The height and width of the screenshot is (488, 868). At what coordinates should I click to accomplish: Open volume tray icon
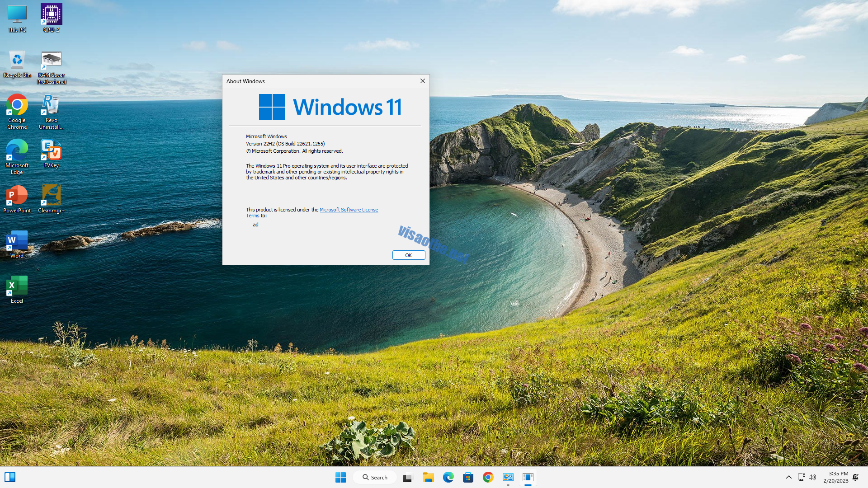pos(812,477)
